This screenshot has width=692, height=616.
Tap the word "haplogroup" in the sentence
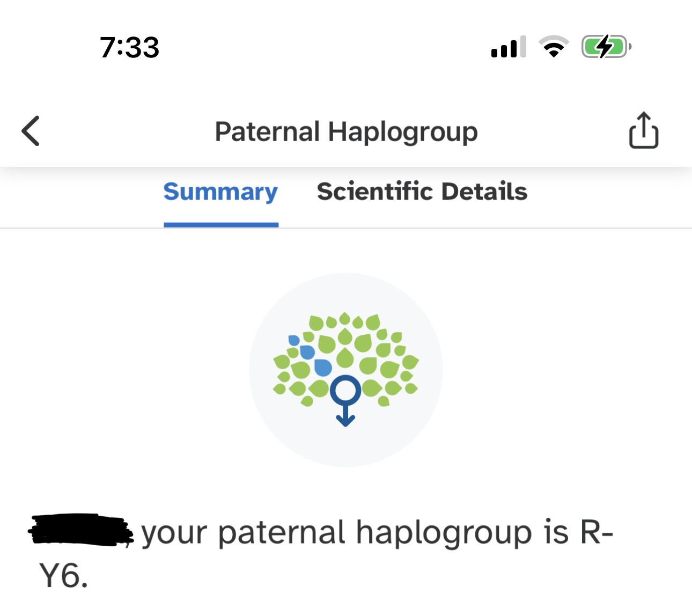(x=444, y=533)
